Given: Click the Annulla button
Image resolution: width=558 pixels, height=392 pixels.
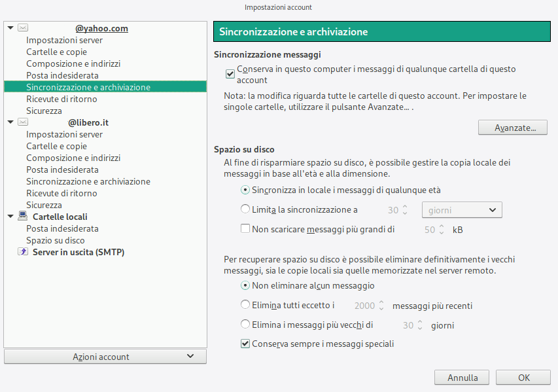Looking at the screenshot, I should (x=462, y=378).
